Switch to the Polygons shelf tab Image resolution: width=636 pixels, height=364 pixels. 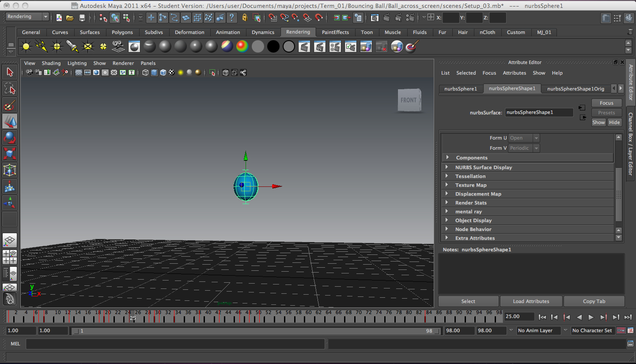click(122, 32)
